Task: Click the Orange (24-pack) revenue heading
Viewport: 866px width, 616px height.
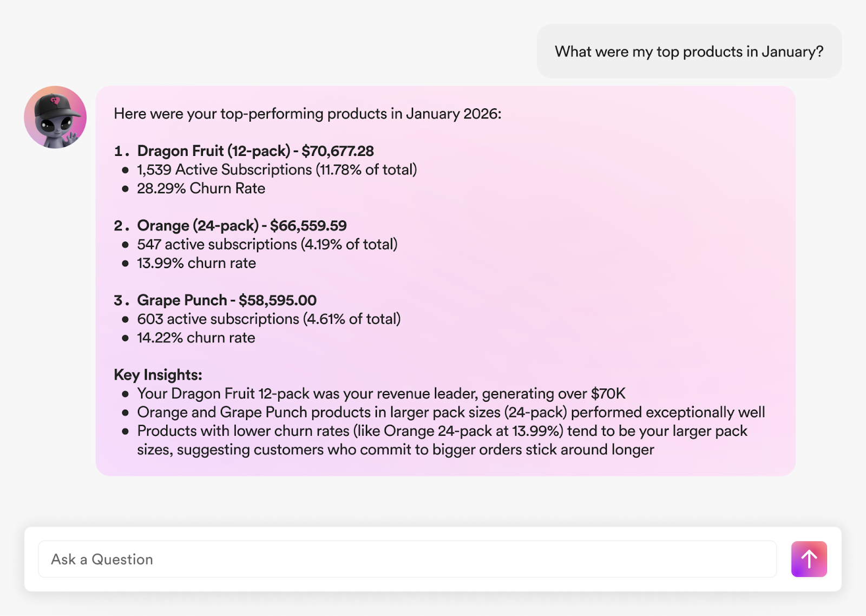Action: click(242, 225)
